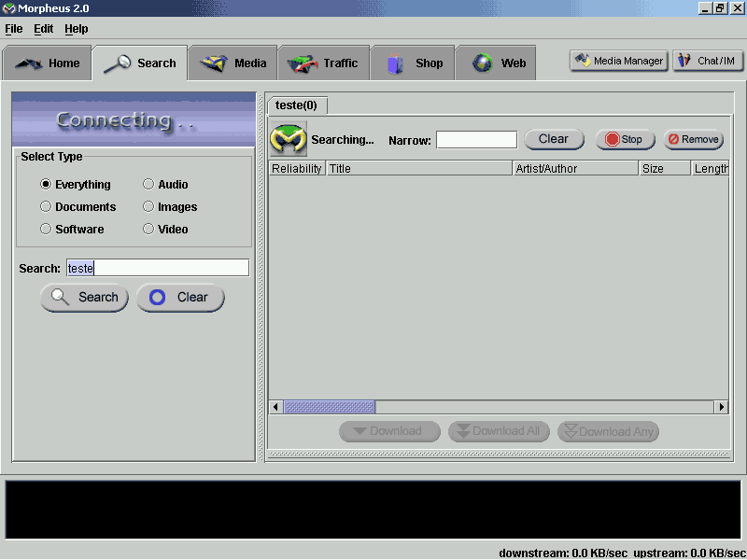Stop the current search
This screenshot has height=560, width=747.
624,140
